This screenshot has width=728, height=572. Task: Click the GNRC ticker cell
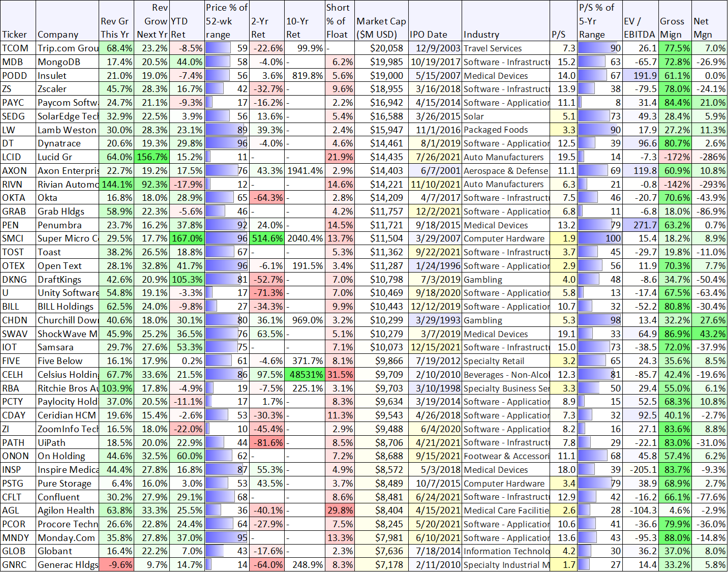pyautogui.click(x=18, y=564)
